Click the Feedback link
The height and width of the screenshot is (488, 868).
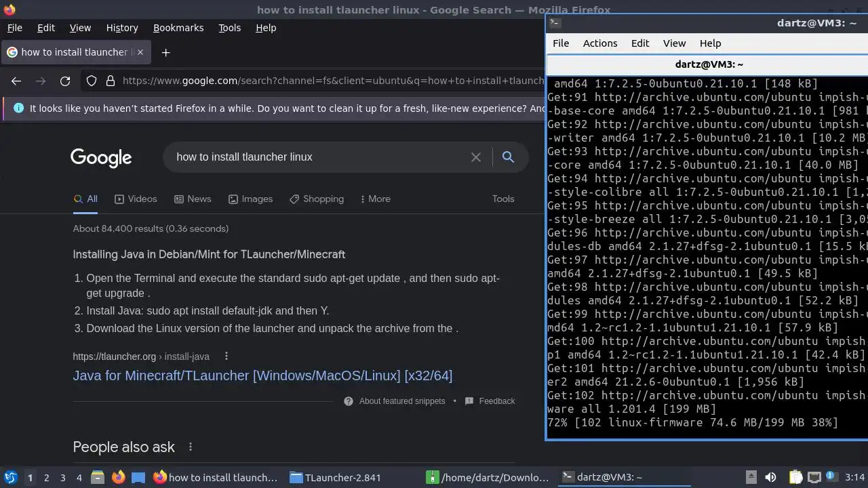497,401
